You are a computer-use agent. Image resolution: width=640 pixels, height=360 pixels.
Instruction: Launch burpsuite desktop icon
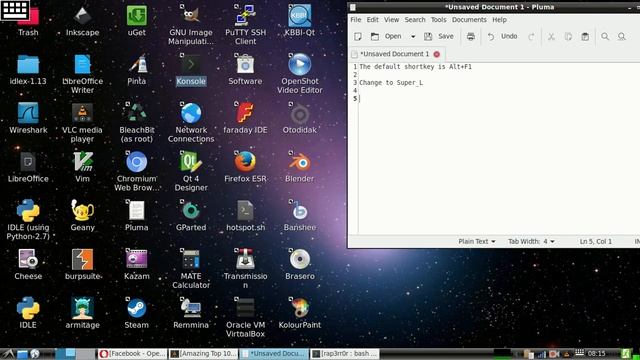pyautogui.click(x=82, y=265)
